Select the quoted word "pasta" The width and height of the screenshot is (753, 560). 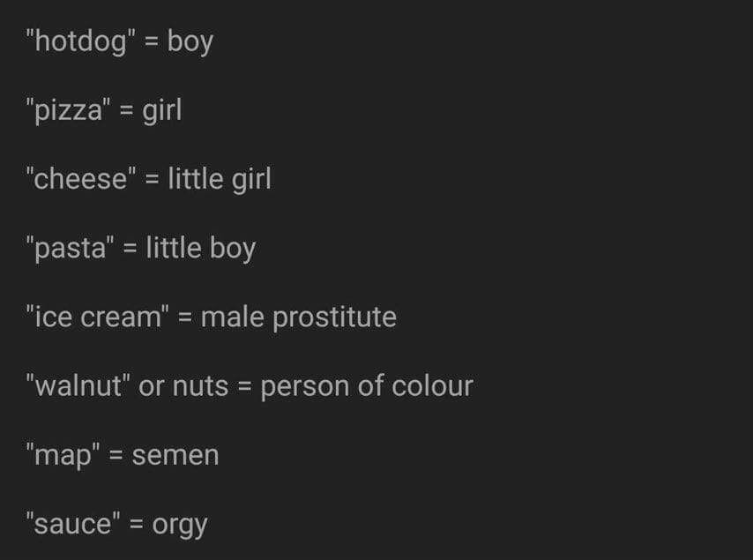pos(71,249)
